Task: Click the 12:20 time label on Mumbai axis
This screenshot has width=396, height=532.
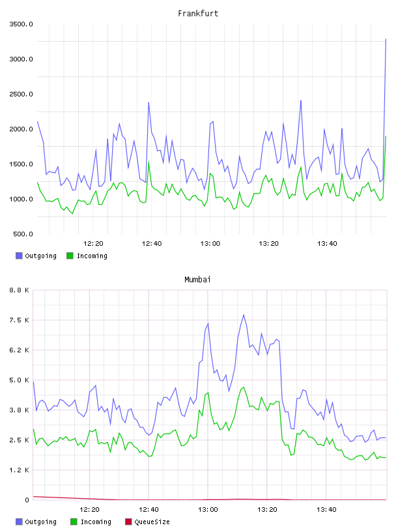Action: pos(89,510)
